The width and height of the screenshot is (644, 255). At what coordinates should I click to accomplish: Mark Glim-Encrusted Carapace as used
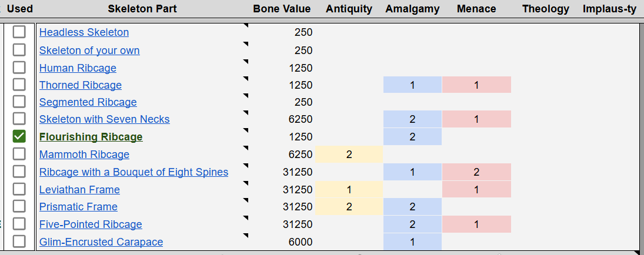pos(19,241)
